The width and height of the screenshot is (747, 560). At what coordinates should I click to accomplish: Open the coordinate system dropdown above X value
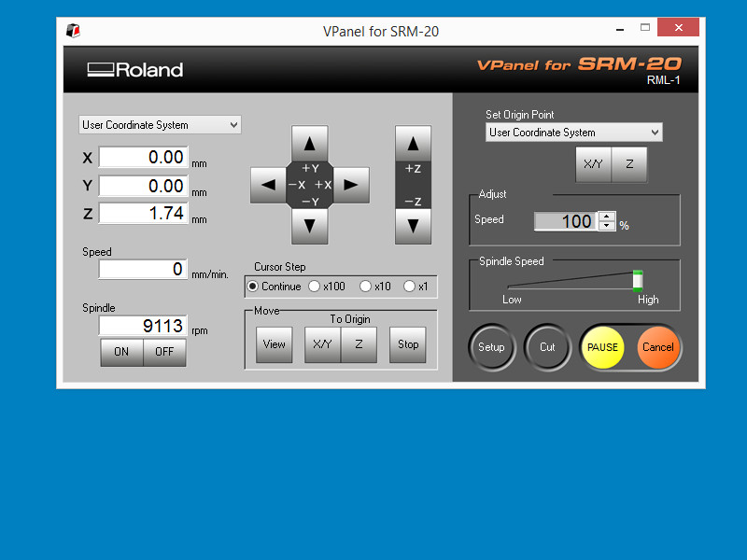click(160, 125)
